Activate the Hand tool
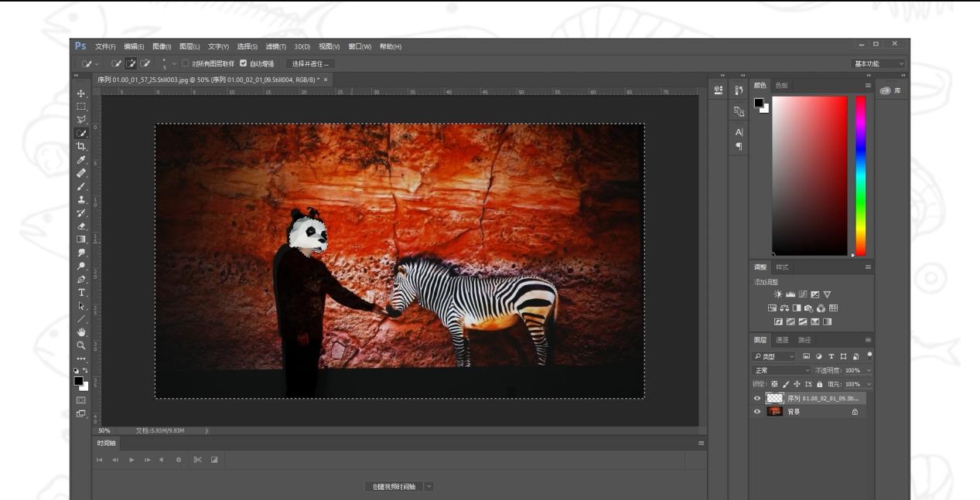This screenshot has width=980, height=500. tap(81, 332)
